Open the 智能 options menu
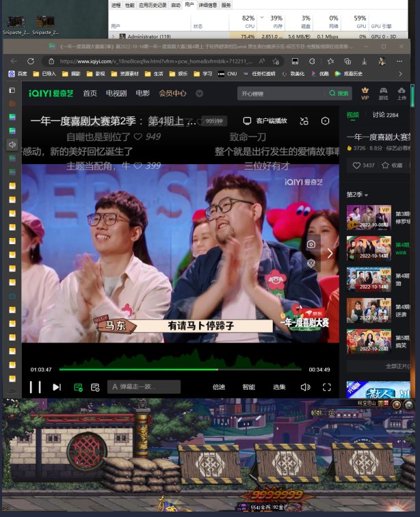Viewport: 420px width, 517px height. coord(249,387)
